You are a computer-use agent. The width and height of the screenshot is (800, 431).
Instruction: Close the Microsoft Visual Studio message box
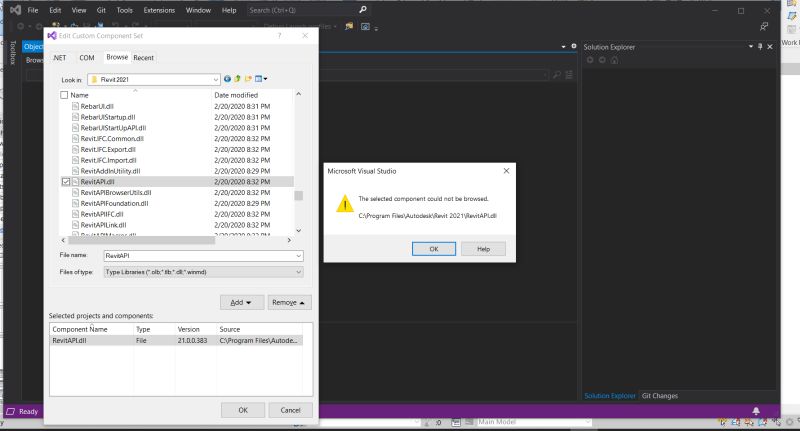506,171
